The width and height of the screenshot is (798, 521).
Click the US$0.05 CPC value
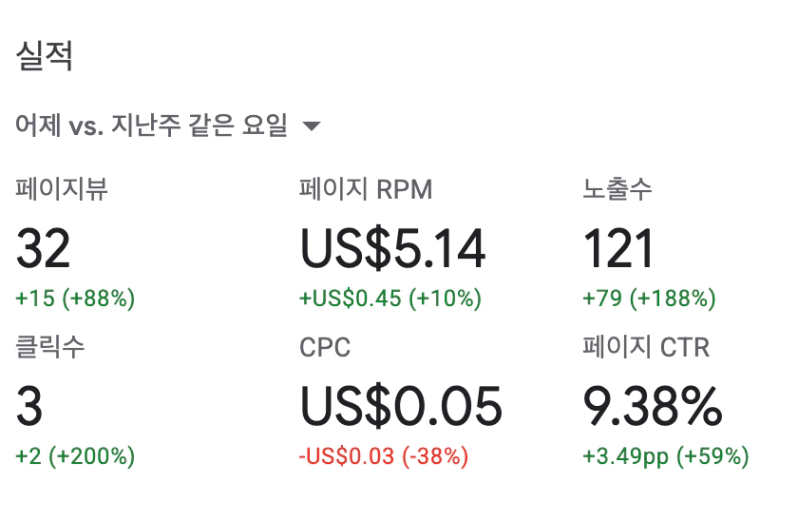pyautogui.click(x=401, y=407)
